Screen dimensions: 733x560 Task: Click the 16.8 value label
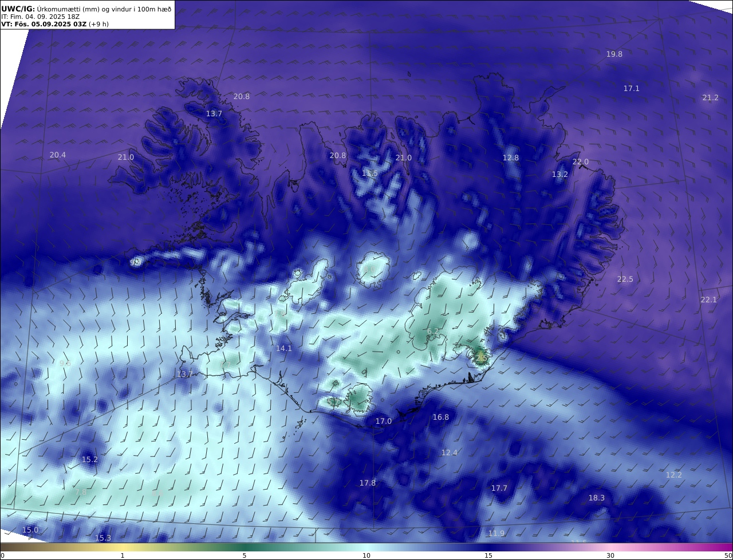pyautogui.click(x=441, y=417)
